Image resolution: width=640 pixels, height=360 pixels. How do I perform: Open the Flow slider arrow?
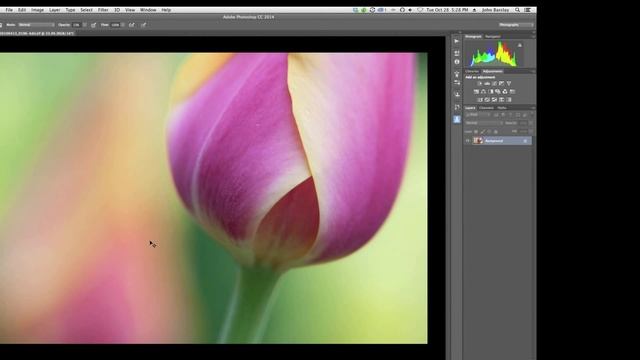(123, 25)
